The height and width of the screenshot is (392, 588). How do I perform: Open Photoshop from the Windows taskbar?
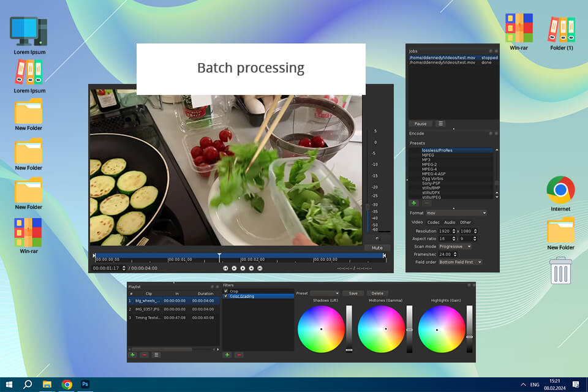pos(86,384)
